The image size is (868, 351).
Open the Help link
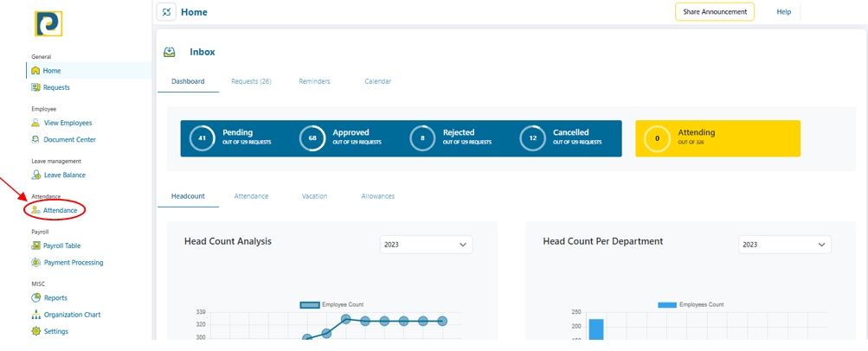[783, 12]
